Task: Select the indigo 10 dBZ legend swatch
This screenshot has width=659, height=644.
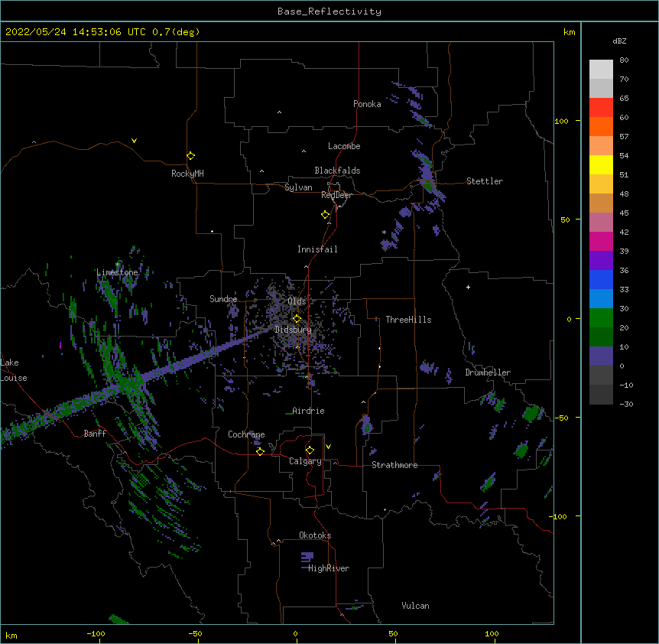Action: click(x=601, y=356)
